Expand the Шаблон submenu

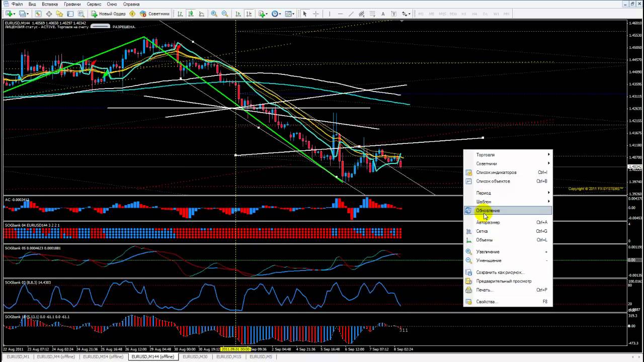[508, 202]
